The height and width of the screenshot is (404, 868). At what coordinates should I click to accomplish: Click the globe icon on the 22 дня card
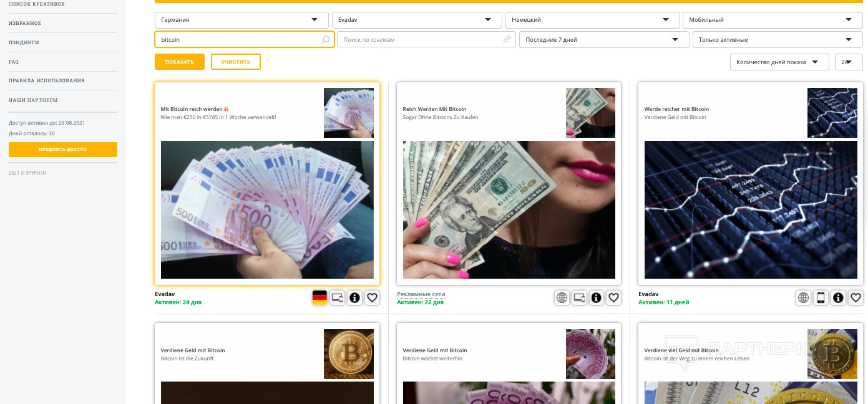562,298
